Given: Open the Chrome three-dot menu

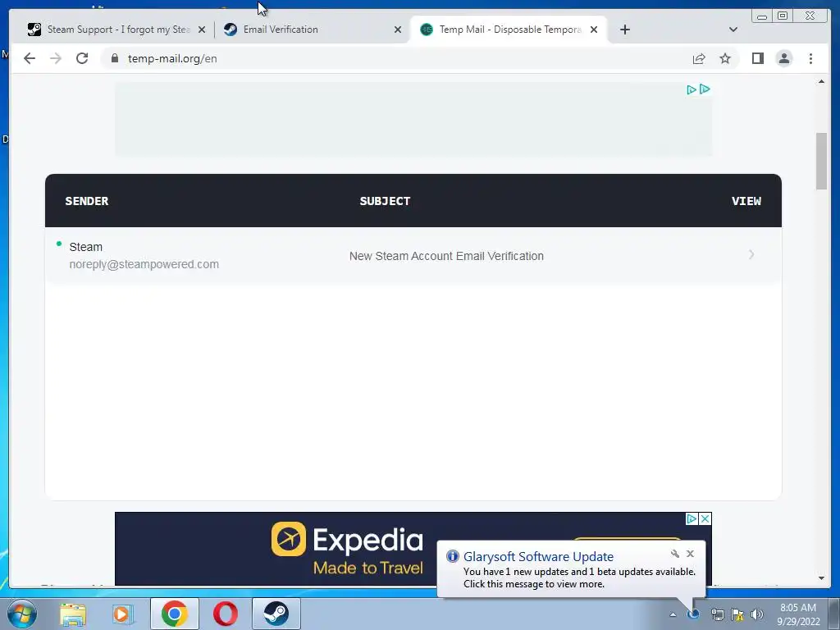Looking at the screenshot, I should pos(810,58).
